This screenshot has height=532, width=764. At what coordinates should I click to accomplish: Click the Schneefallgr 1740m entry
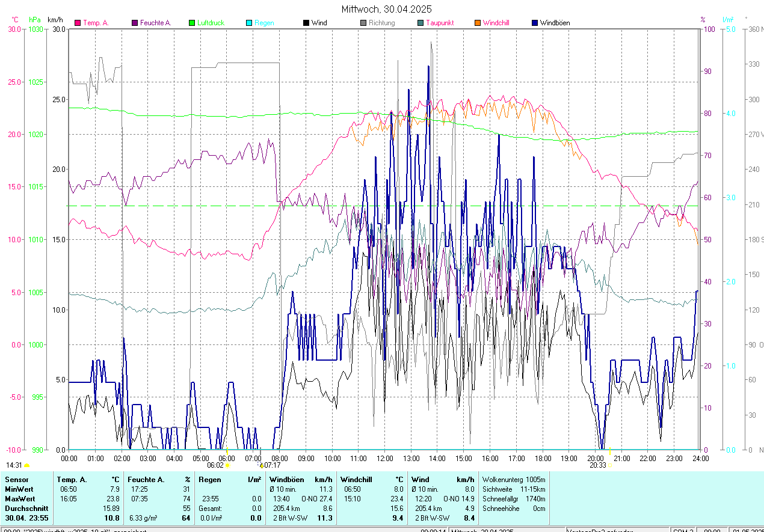514,499
